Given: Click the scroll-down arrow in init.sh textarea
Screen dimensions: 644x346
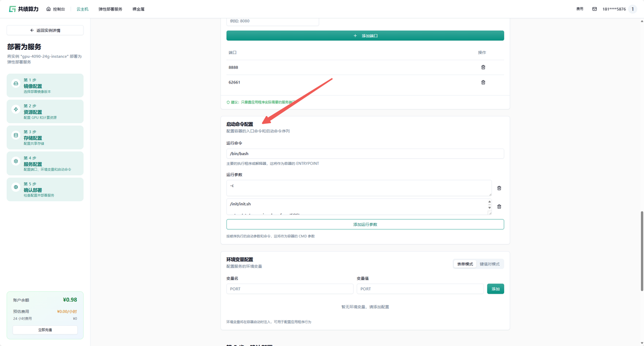Looking at the screenshot, I should (490, 207).
